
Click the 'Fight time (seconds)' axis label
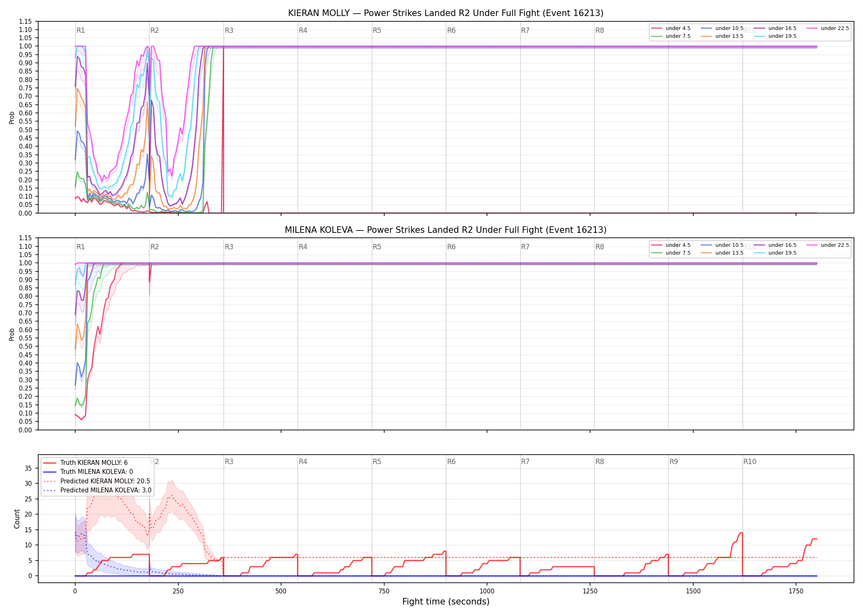pyautogui.click(x=446, y=602)
